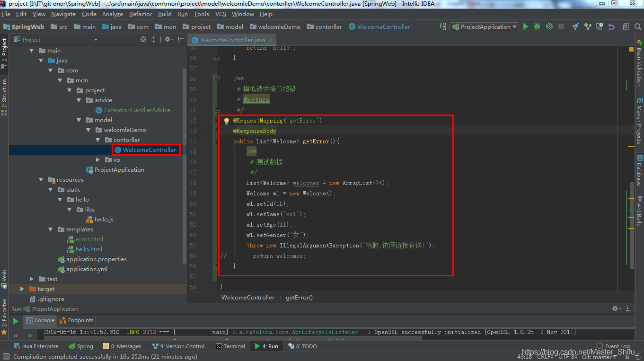Show VCS history clock icon

(x=600, y=27)
